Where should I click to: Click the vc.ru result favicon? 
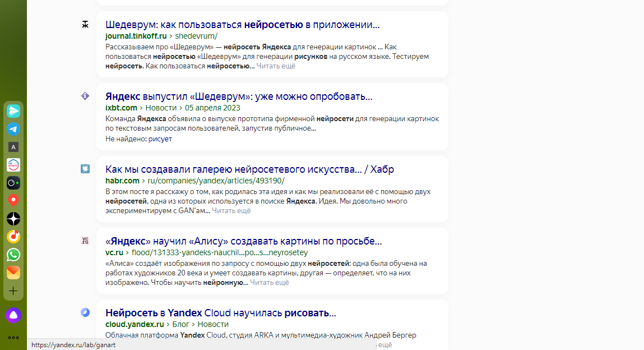click(85, 241)
